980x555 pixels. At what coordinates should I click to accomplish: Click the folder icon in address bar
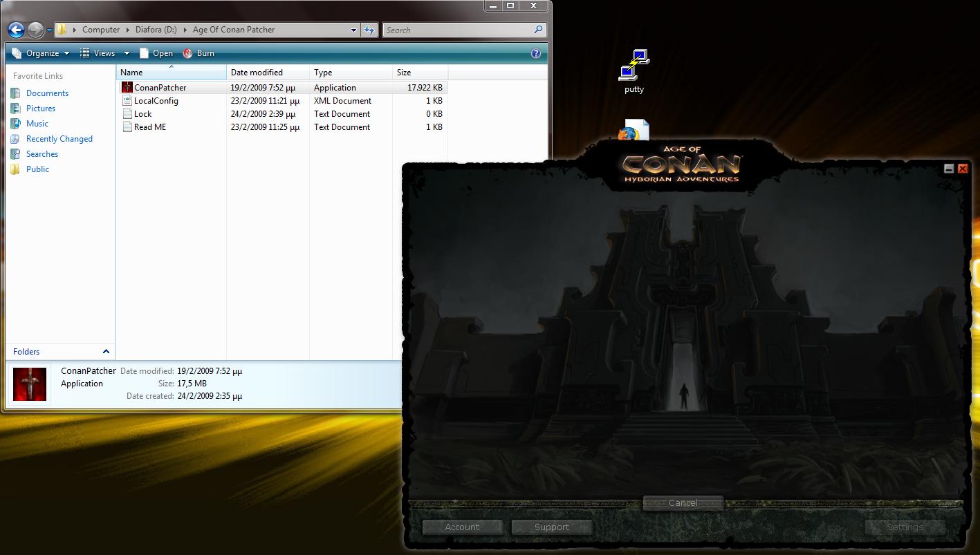pos(62,30)
